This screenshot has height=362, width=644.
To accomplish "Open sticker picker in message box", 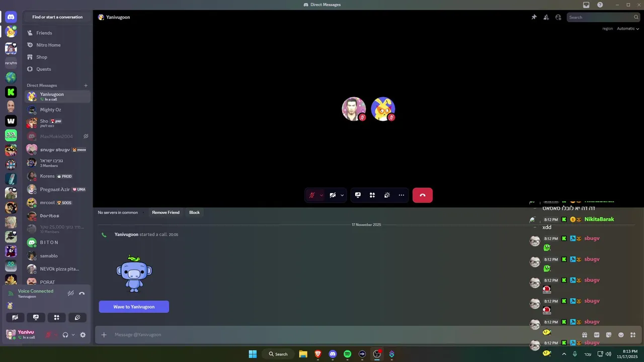I will click(x=609, y=335).
